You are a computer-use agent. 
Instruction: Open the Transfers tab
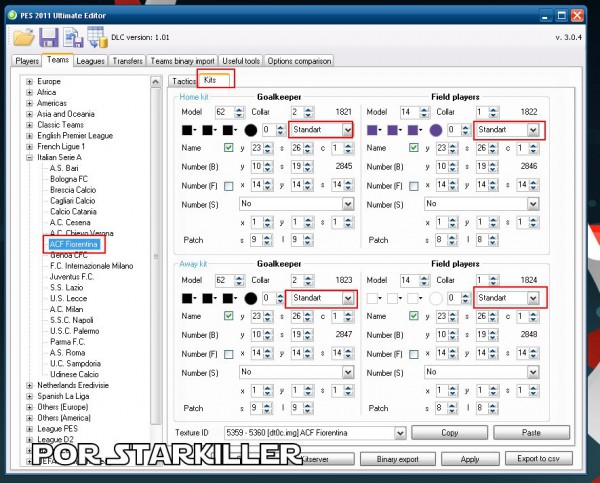click(x=127, y=61)
